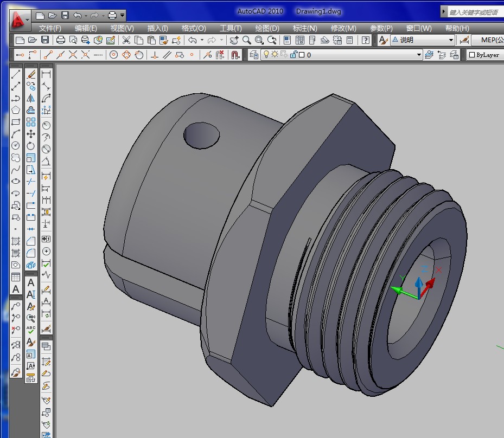Click Print in Quick Access Toolbar
Viewport: 504px width, 438px height.
(112, 15)
